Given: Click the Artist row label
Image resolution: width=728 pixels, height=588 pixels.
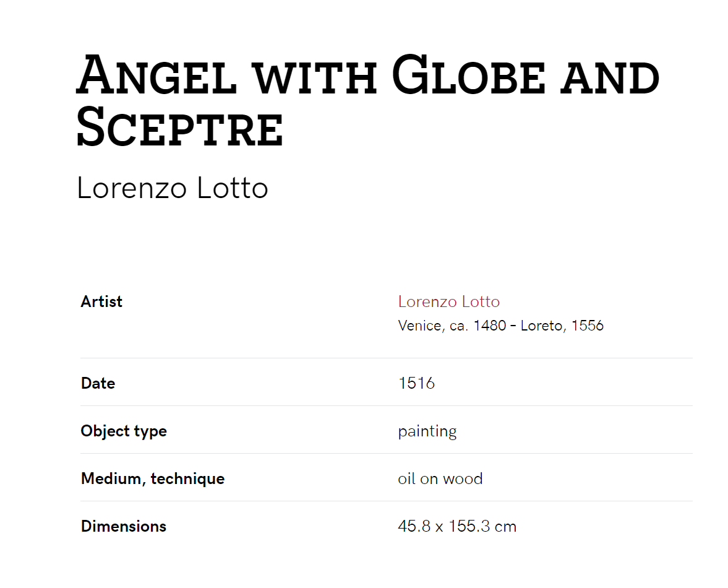Looking at the screenshot, I should [x=101, y=302].
